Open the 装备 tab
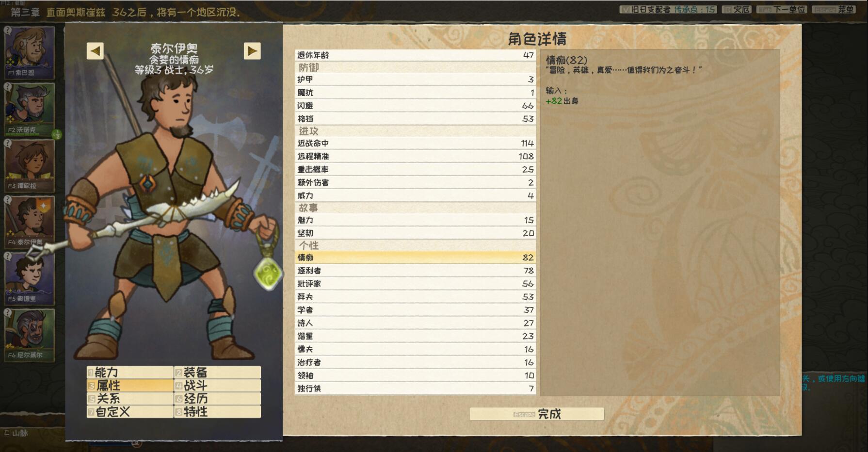The width and height of the screenshot is (868, 452). (x=217, y=372)
